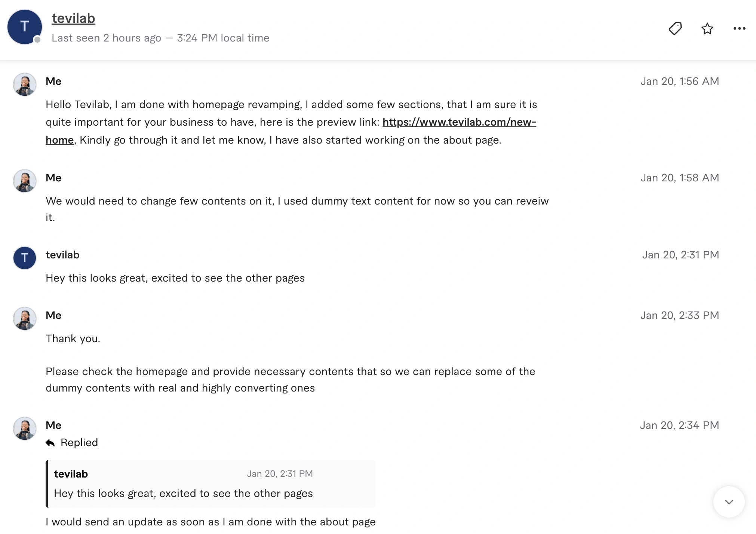Open the three-dot more options menu

click(x=739, y=28)
